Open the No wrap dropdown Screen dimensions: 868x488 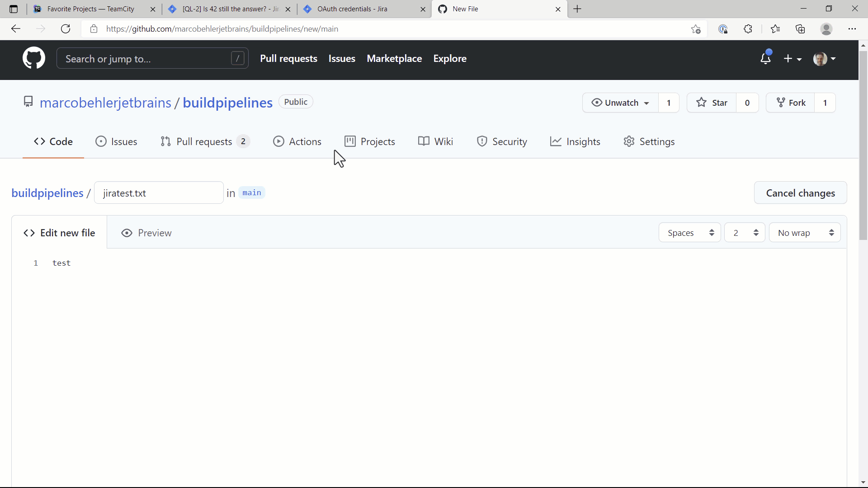[x=804, y=232]
